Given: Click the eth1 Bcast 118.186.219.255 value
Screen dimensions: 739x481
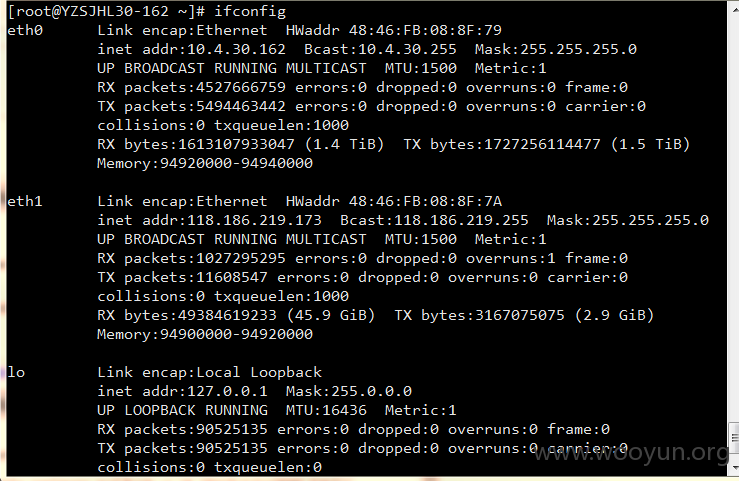Looking at the screenshot, I should pyautogui.click(x=461, y=220).
